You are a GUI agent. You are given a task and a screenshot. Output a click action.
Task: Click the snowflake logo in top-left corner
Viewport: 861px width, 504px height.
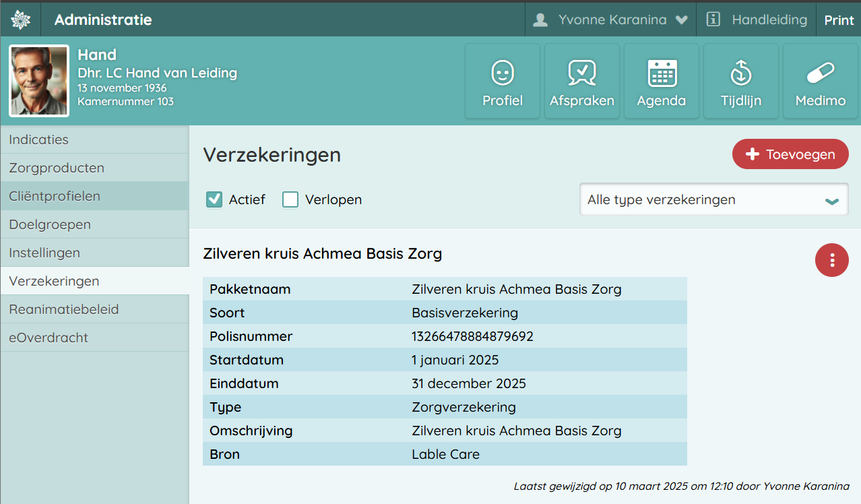point(21,20)
